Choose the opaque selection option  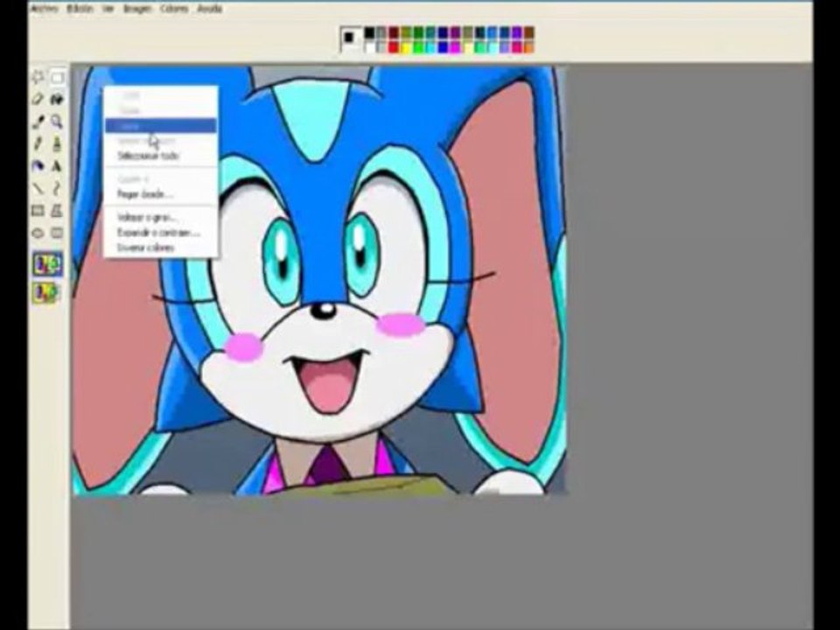point(47,264)
